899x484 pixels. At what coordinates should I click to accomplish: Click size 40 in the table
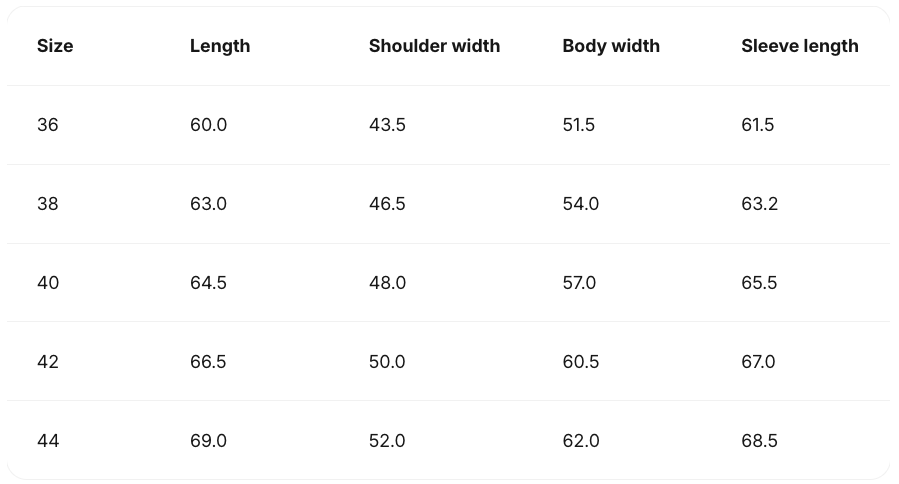[48, 283]
